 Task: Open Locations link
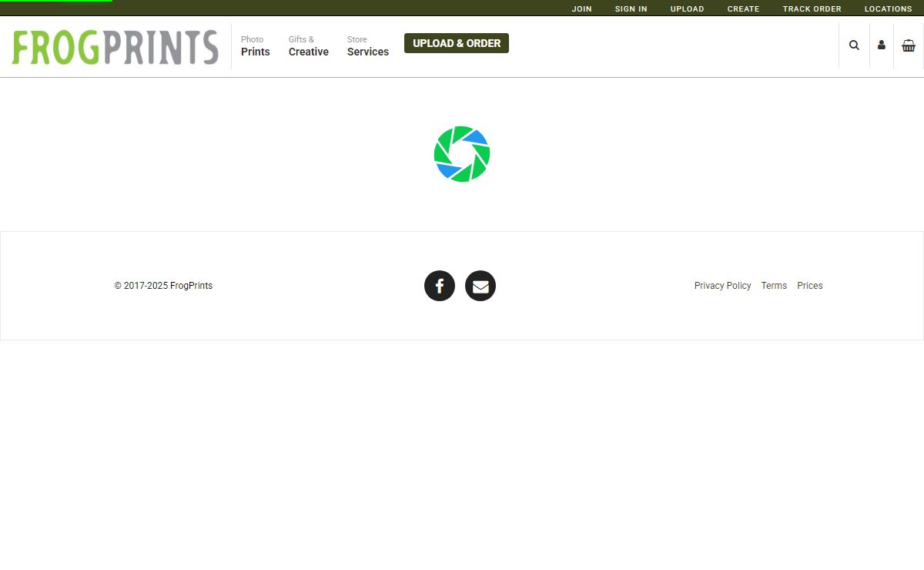[889, 9]
